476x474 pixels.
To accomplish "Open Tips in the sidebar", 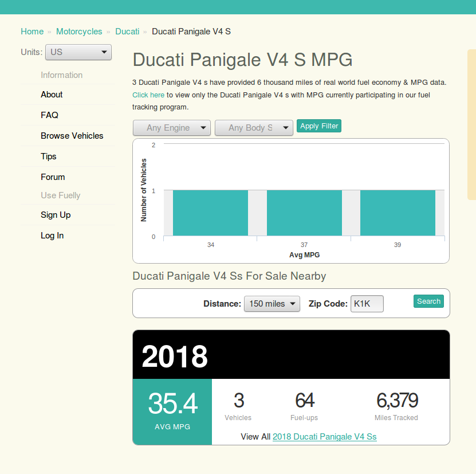I will tap(49, 156).
